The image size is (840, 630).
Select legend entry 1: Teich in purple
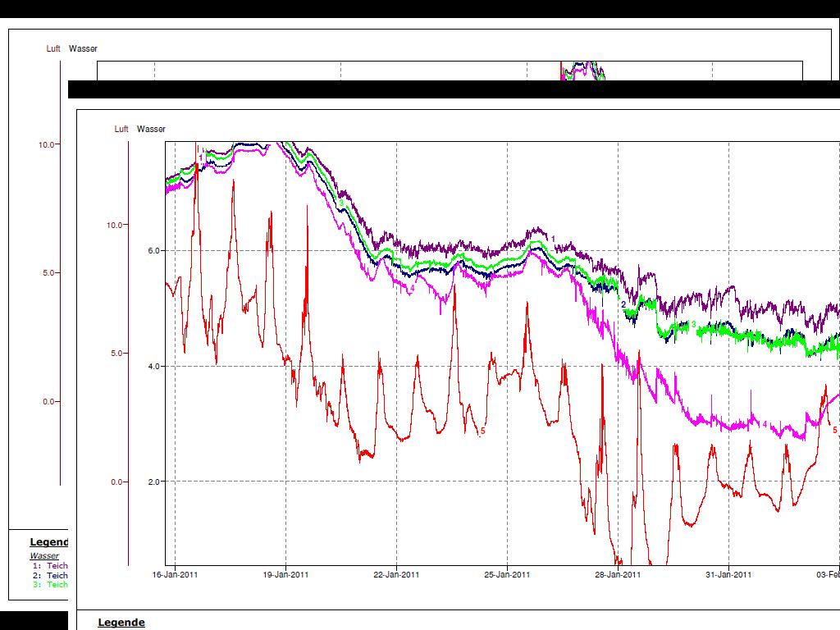click(x=50, y=566)
